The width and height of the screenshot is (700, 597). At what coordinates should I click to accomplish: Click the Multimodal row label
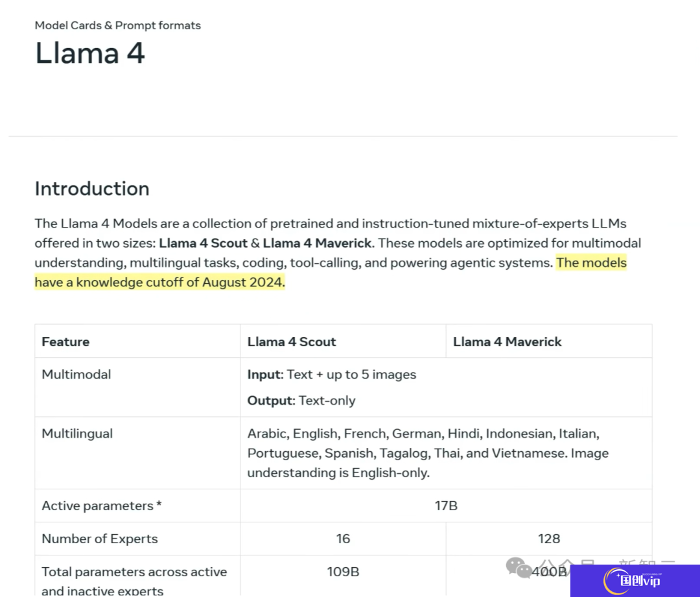(x=76, y=374)
